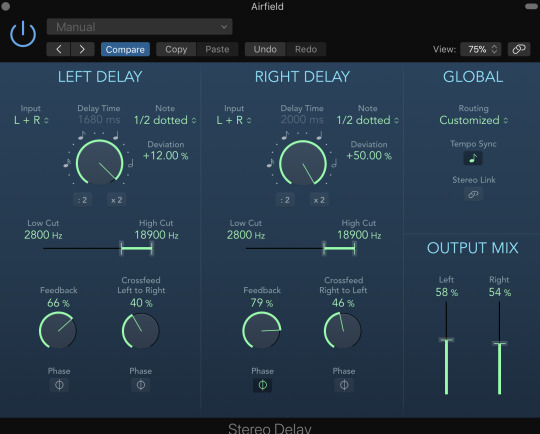Toggle Phase under Left Delay Feedback
Screen dimensions: 540x434
pyautogui.click(x=59, y=385)
